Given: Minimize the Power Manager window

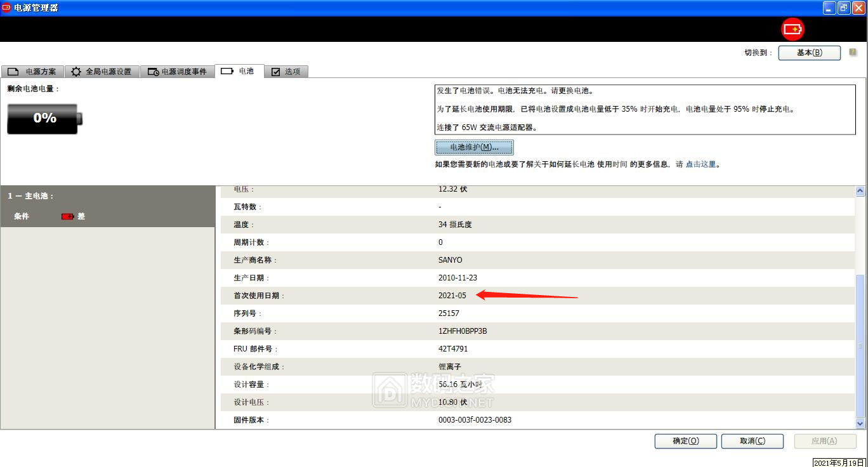Looking at the screenshot, I should (x=829, y=8).
